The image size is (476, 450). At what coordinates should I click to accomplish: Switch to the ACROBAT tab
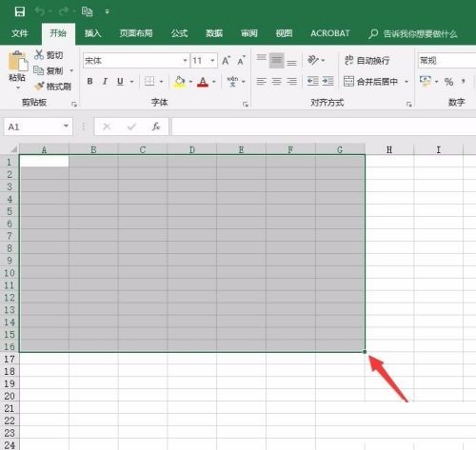click(x=330, y=33)
